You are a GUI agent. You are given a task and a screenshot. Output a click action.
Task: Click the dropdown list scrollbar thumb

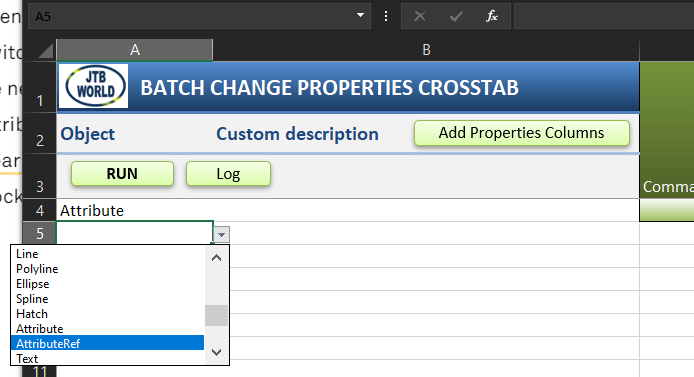point(216,315)
